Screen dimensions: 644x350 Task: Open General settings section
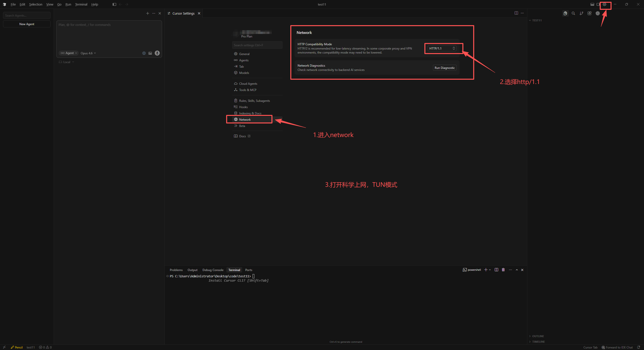(x=257, y=54)
